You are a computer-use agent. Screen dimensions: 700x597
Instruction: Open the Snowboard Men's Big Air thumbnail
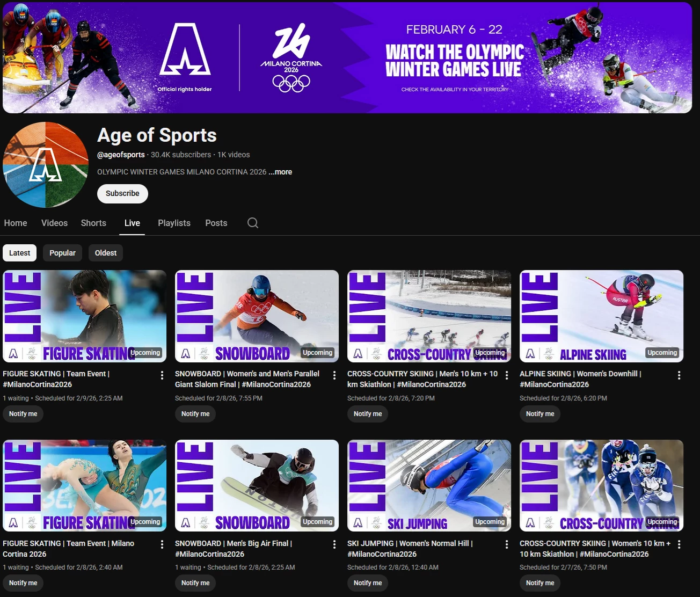coord(257,486)
